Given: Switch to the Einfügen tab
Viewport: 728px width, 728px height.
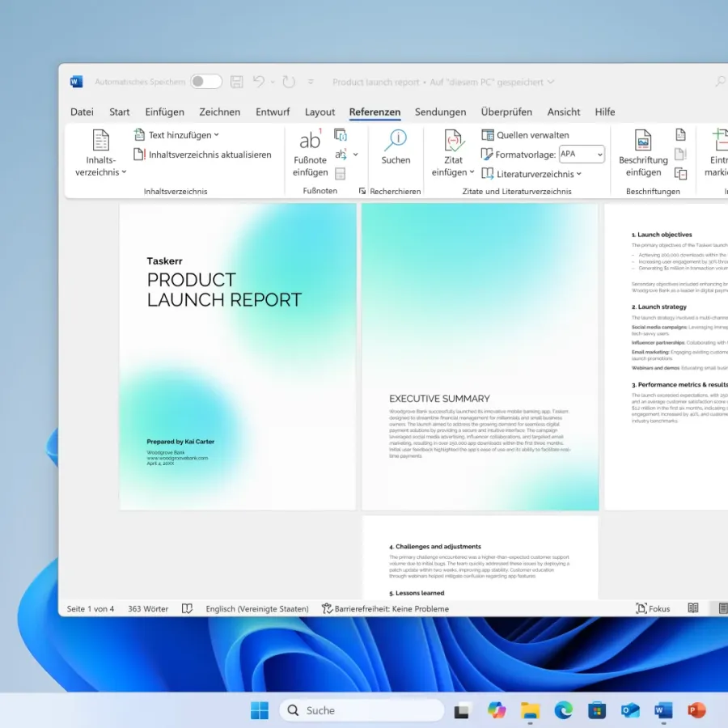Looking at the screenshot, I should click(x=164, y=112).
